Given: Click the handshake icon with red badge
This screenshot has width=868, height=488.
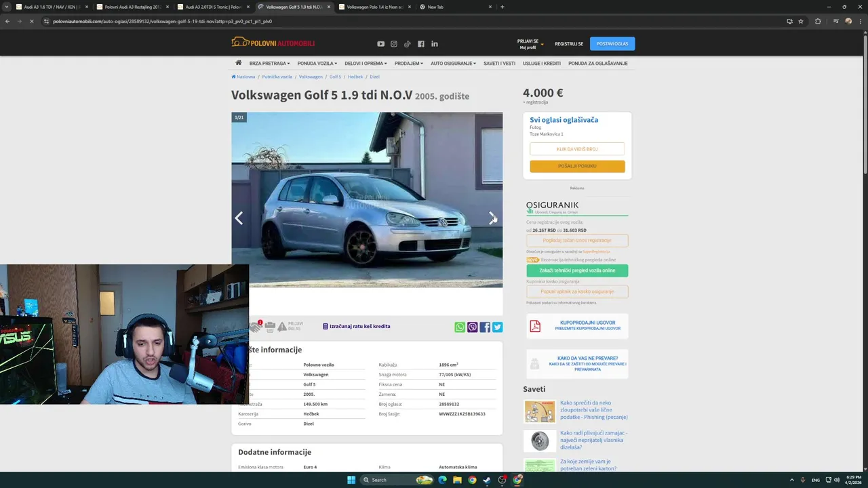Looking at the screenshot, I should tap(256, 327).
